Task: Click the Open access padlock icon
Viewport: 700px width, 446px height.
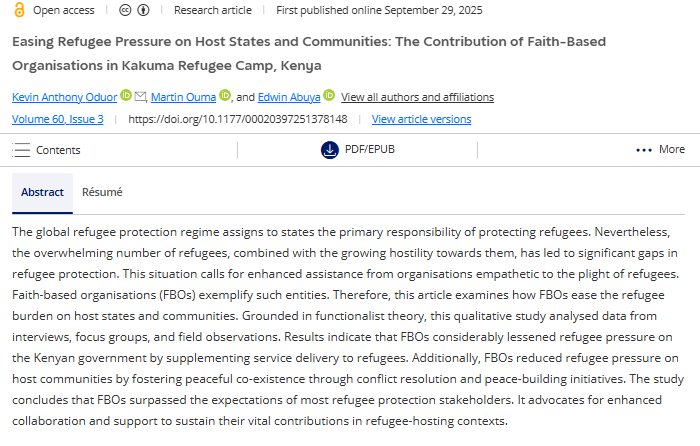Action: [x=19, y=10]
